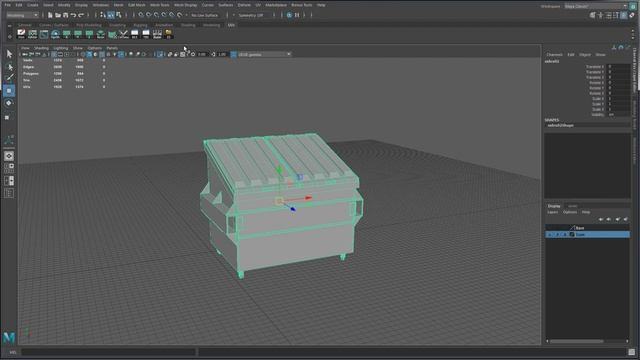The width and height of the screenshot is (640, 360).
Task: Click the Maya logo at bottom left
Action: pyautogui.click(x=9, y=337)
